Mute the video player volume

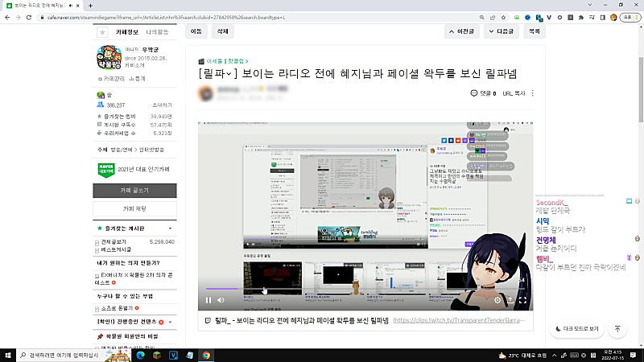coord(222,300)
